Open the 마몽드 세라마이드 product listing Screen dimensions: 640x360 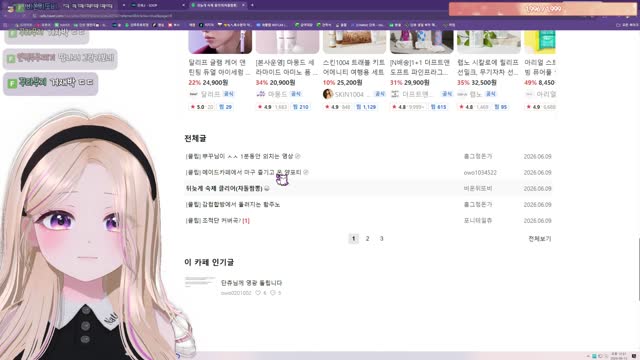click(287, 67)
